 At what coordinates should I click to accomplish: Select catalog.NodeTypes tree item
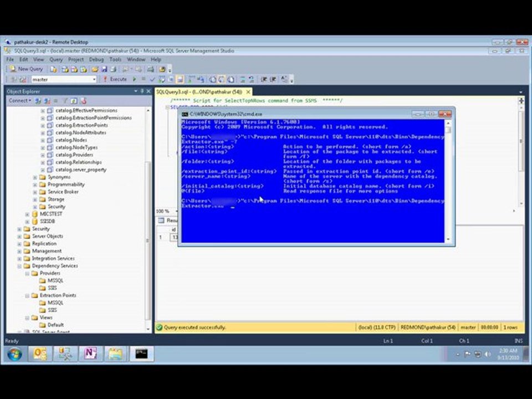(76, 147)
